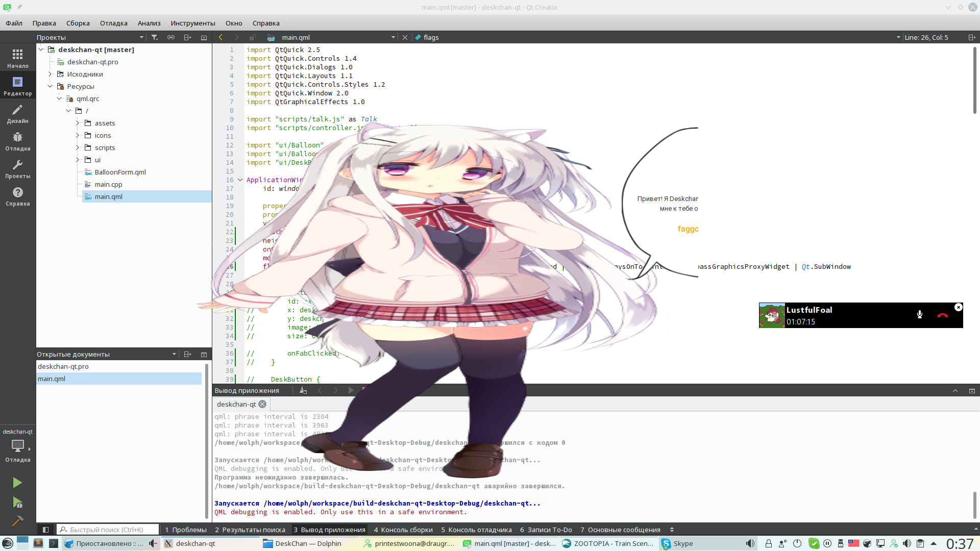This screenshot has height=551, width=980.
Task: Go back in editor navigation history
Action: [221, 37]
